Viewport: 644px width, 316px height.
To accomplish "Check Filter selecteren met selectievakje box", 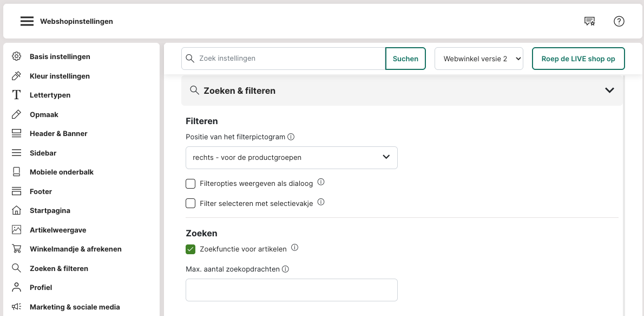I will tap(190, 203).
